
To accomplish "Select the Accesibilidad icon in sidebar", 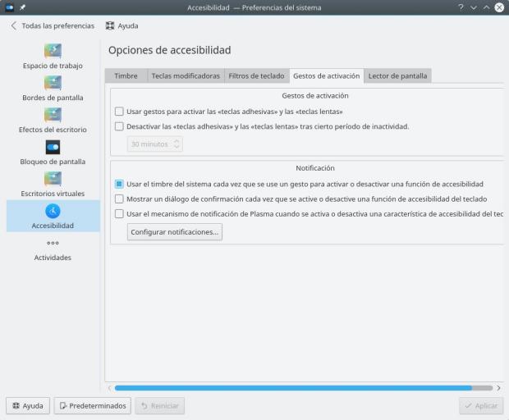I will pos(53,211).
